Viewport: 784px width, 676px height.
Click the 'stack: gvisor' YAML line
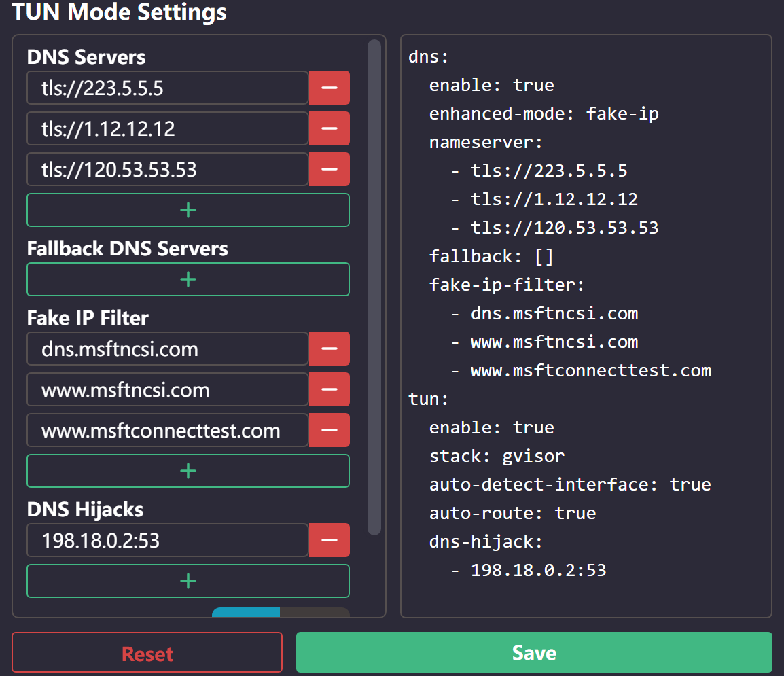click(497, 456)
